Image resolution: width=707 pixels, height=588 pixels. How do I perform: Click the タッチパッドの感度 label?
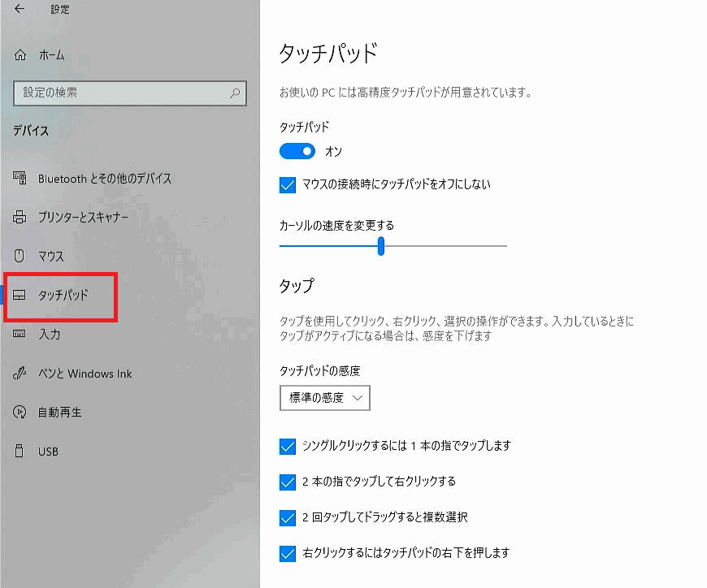coord(320,371)
